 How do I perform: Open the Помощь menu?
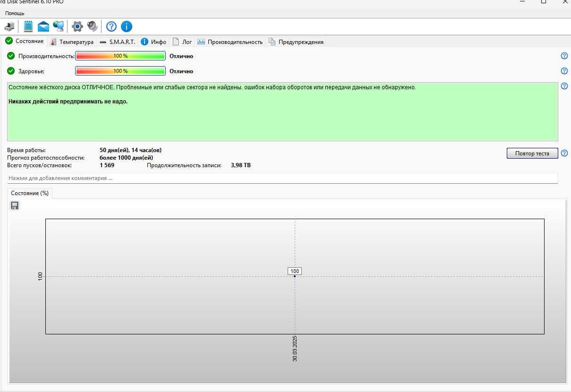click(x=15, y=13)
